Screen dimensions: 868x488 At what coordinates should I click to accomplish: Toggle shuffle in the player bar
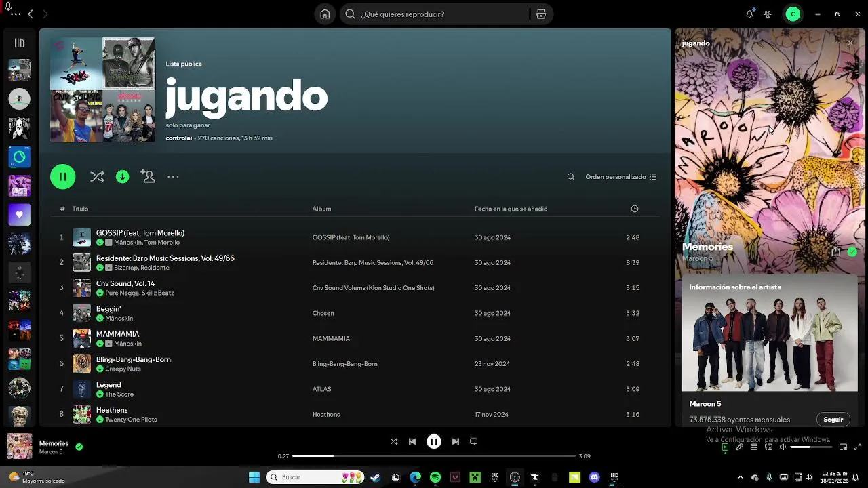(x=394, y=441)
